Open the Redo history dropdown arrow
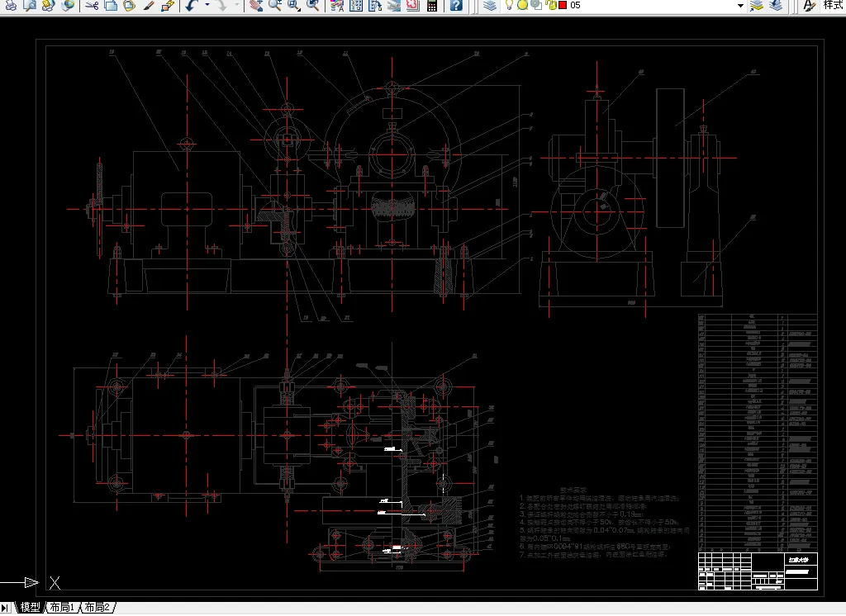 pos(237,6)
